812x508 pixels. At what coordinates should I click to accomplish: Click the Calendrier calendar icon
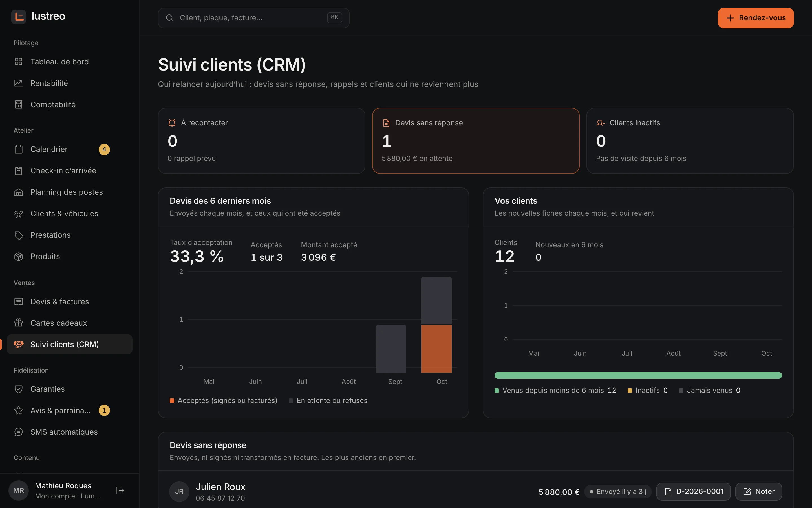pos(18,149)
